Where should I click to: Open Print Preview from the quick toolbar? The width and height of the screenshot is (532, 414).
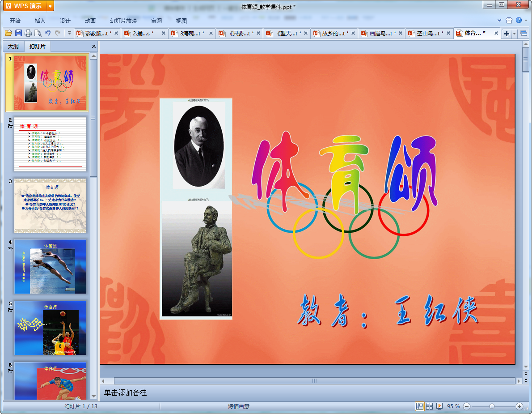pos(38,33)
